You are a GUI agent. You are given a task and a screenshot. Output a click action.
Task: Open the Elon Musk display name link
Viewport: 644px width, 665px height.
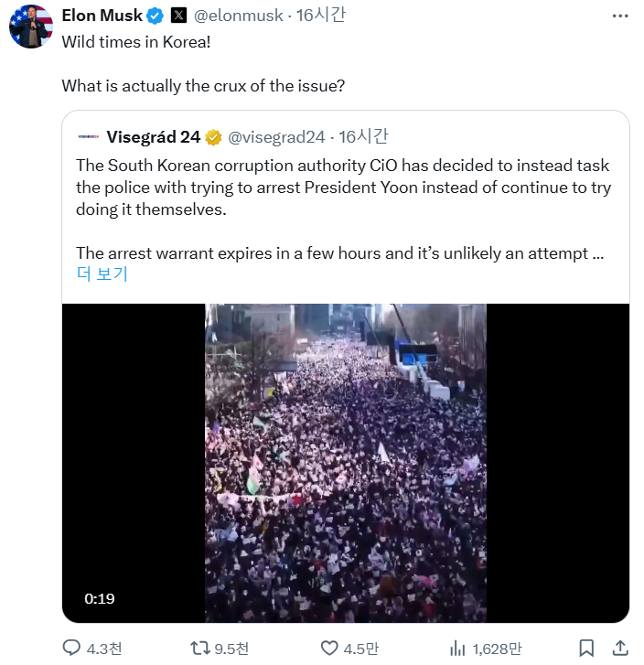(102, 15)
